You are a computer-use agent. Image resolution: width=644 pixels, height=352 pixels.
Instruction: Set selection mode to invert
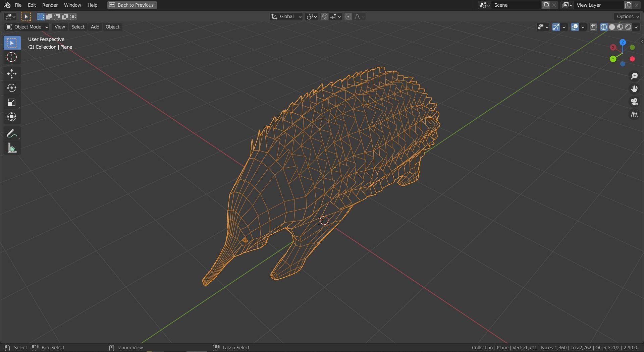pos(65,16)
